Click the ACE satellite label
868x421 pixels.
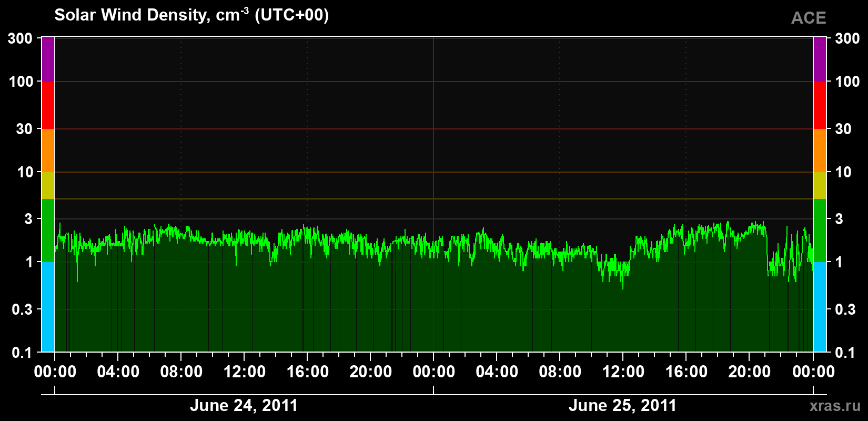pos(809,18)
